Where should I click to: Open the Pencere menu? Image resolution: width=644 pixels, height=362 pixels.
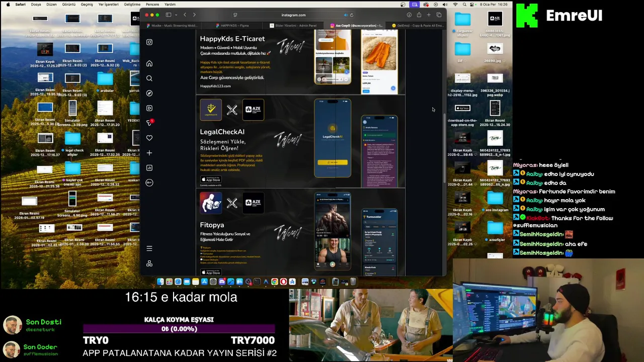152,4
